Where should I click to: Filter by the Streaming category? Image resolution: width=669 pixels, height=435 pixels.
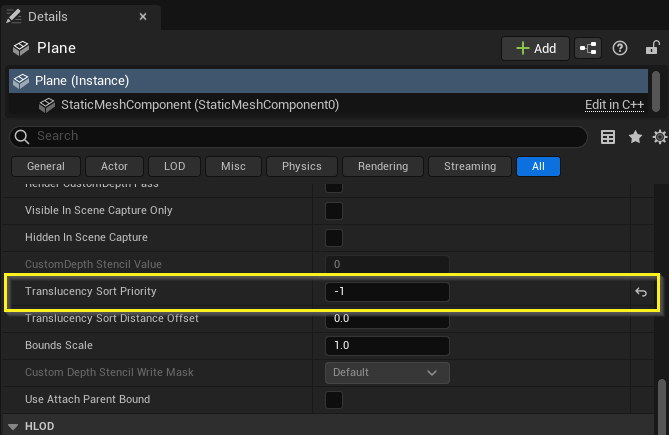pyautogui.click(x=470, y=166)
